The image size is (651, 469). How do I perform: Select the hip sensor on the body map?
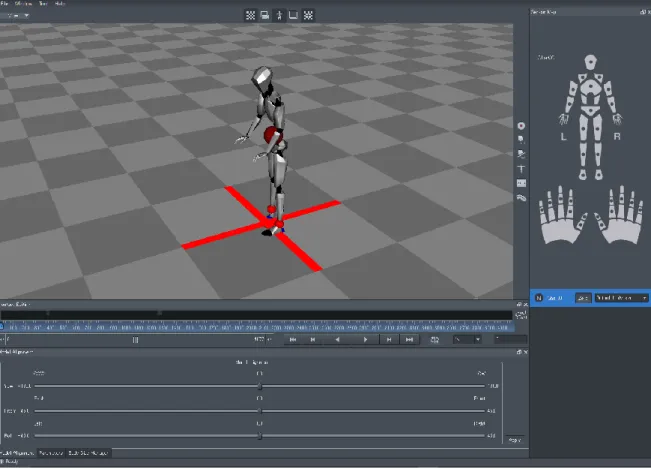[x=590, y=110]
